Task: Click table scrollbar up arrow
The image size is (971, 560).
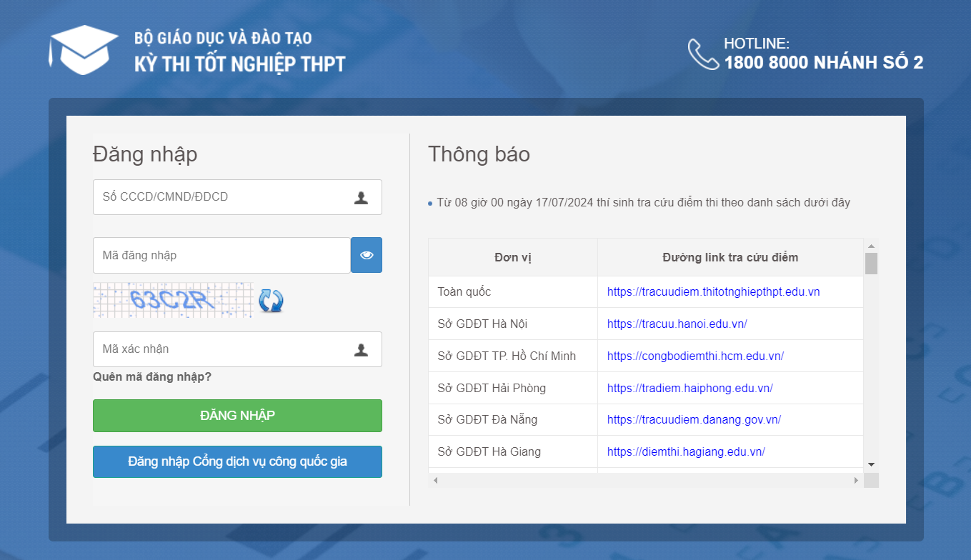Action: (x=871, y=245)
